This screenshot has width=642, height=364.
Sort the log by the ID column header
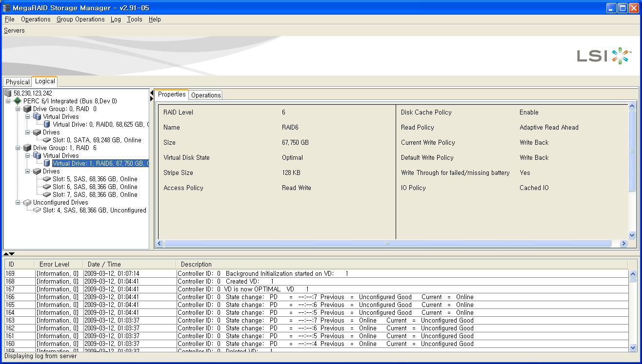pyautogui.click(x=20, y=265)
